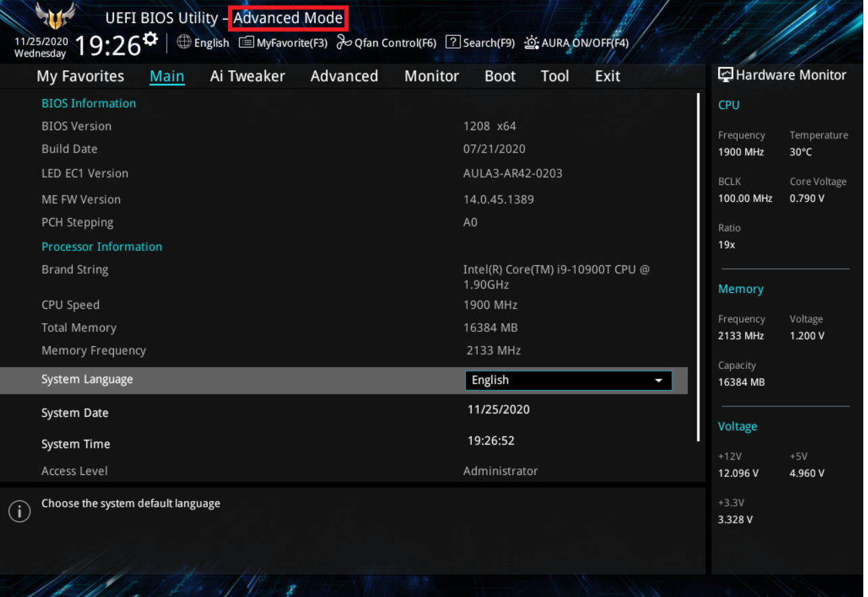Click PCH Stepping value A0

pyautogui.click(x=470, y=223)
